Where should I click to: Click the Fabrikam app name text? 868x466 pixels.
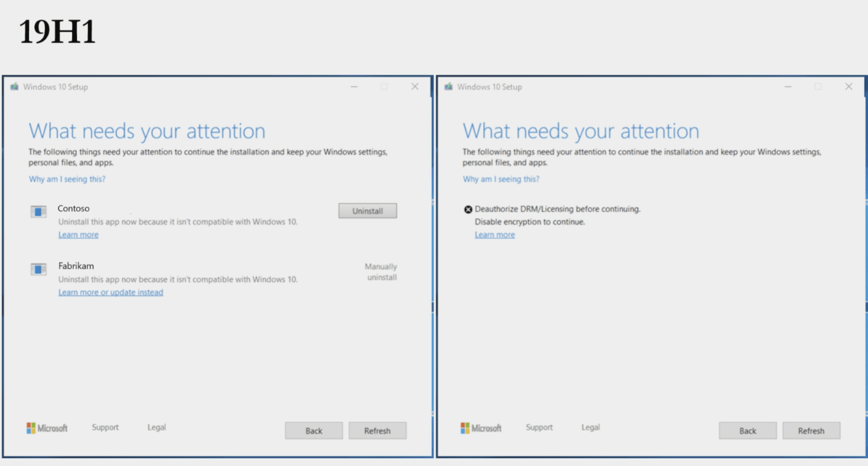tap(76, 266)
